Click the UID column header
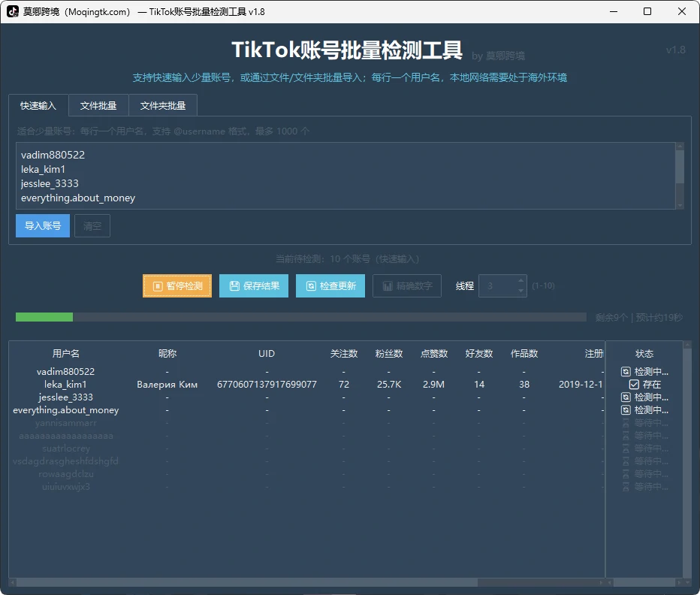This screenshot has width=700, height=595. pos(267,354)
